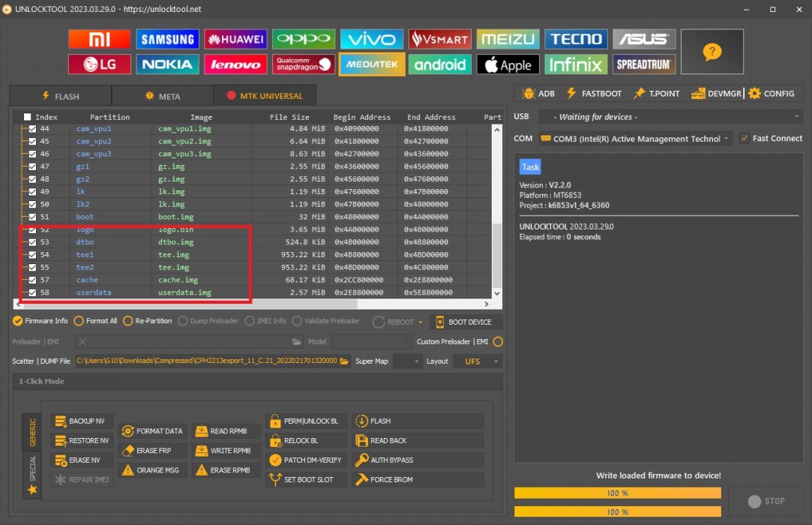Open the SPECIAL side tab

32,475
